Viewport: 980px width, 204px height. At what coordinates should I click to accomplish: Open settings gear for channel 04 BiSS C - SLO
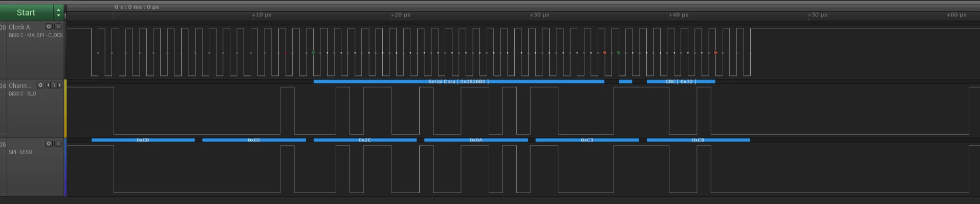tap(40, 85)
